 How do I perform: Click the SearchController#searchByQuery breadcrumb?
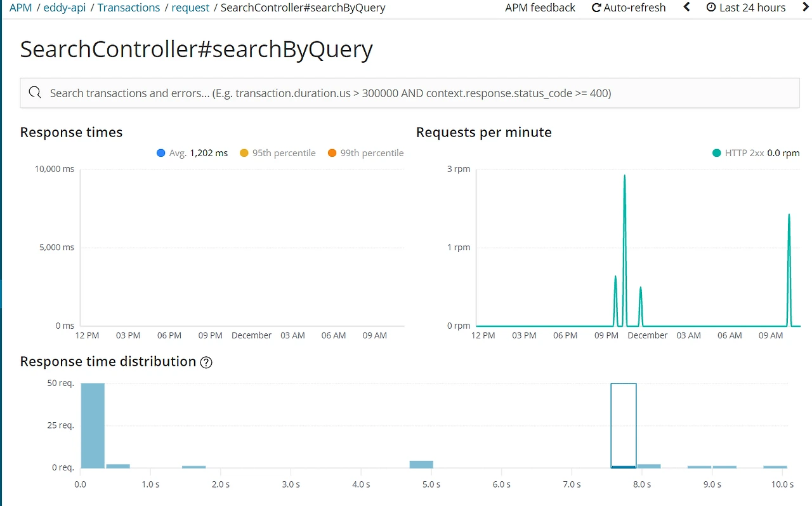[x=303, y=8]
